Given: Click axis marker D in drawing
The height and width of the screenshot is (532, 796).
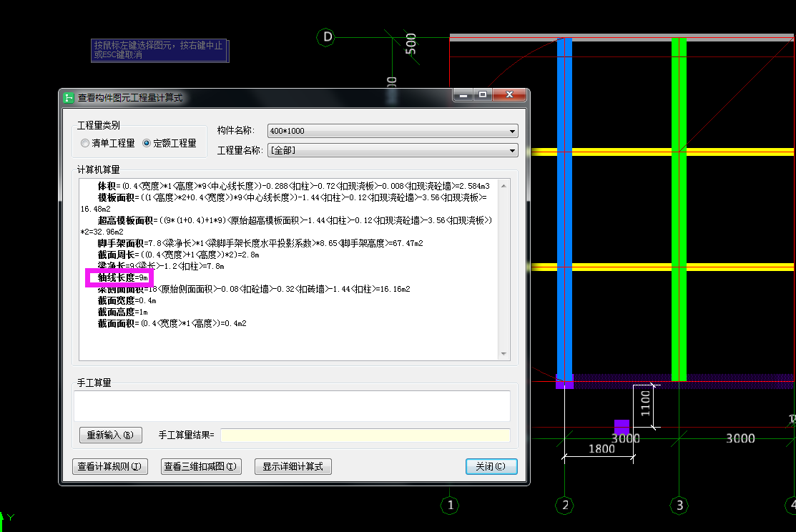Looking at the screenshot, I should click(x=326, y=37).
